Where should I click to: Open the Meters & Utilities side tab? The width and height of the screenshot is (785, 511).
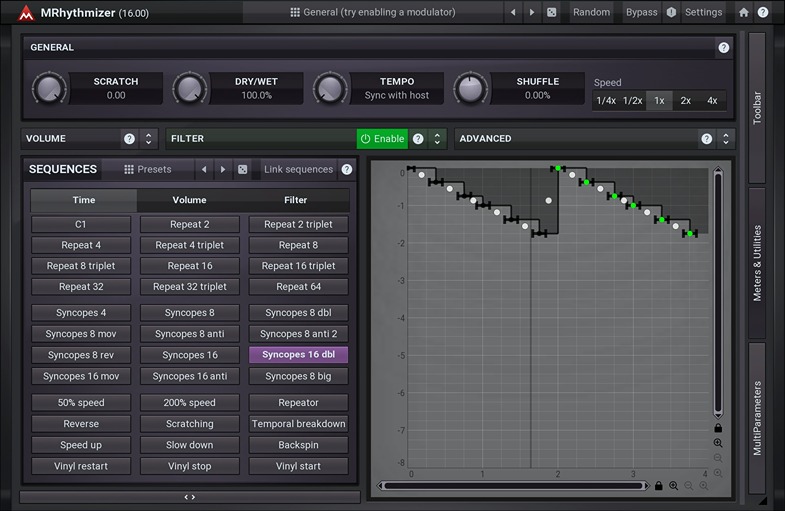click(757, 263)
